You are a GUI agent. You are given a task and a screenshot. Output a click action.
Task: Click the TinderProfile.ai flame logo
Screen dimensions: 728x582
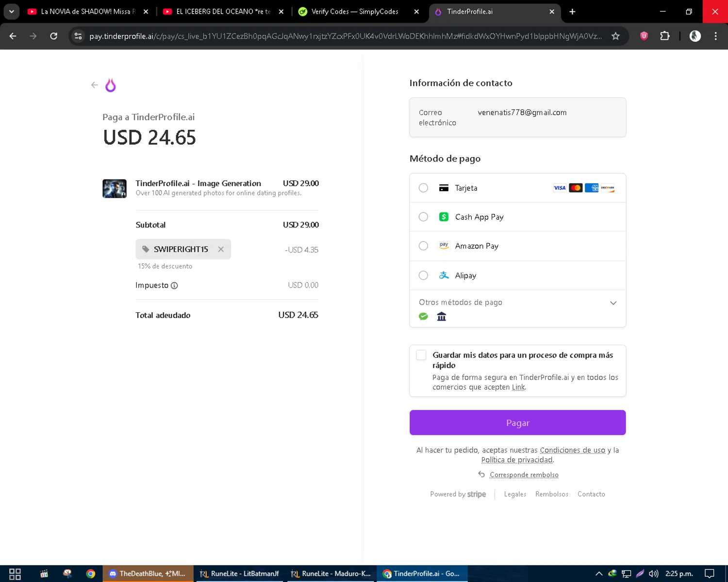coord(111,85)
